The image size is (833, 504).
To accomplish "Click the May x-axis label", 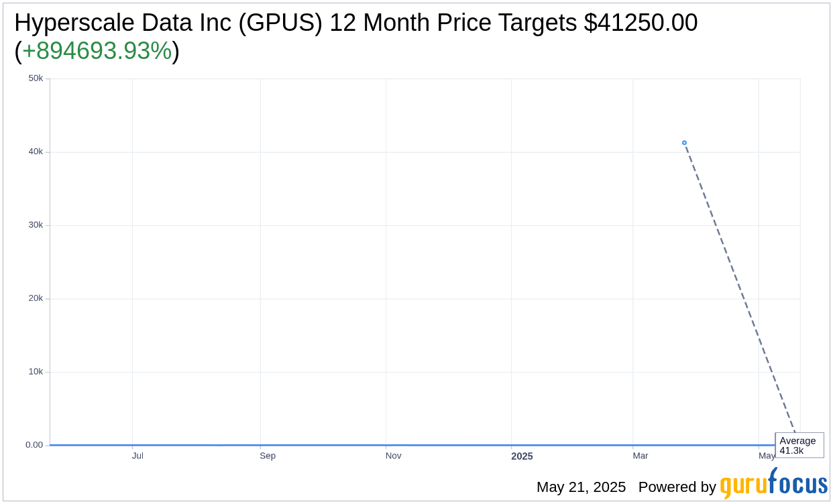I will (x=767, y=456).
